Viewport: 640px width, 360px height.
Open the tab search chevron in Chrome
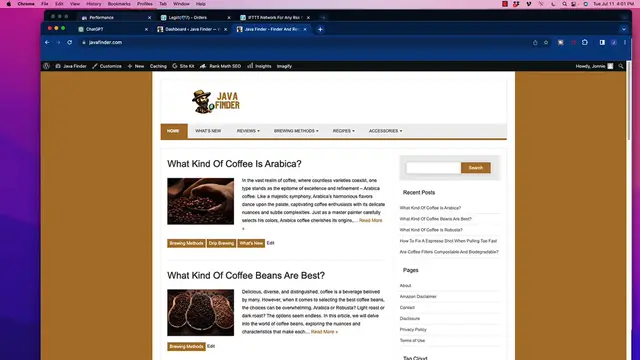624,29
